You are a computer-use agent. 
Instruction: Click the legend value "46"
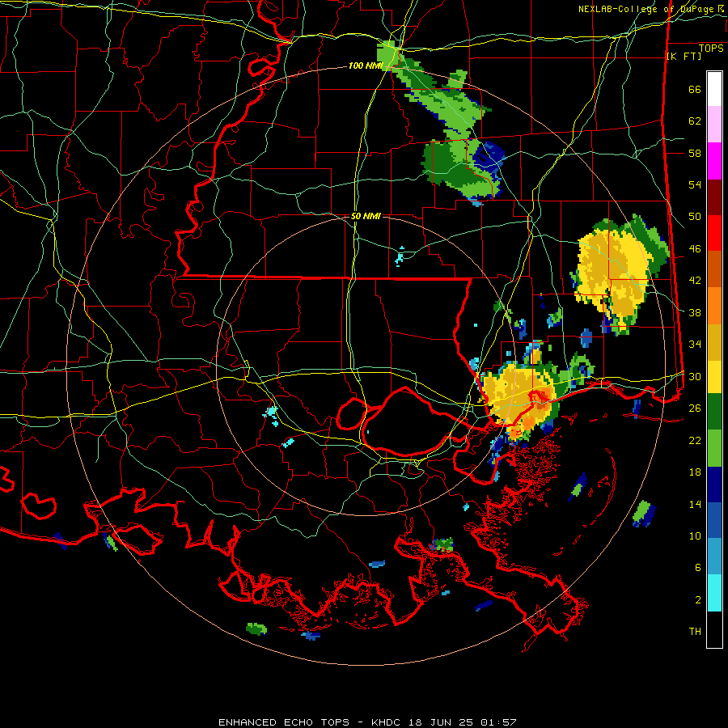[x=695, y=248]
